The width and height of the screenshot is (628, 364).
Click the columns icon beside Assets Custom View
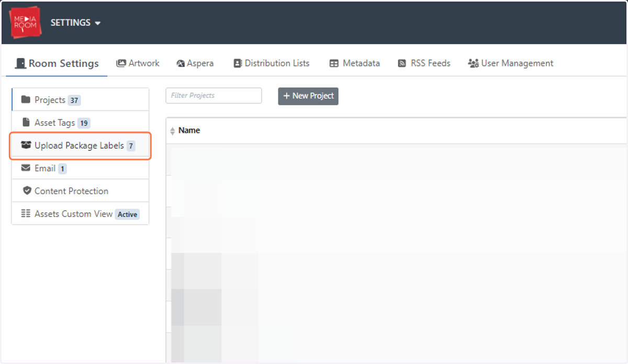pos(26,213)
